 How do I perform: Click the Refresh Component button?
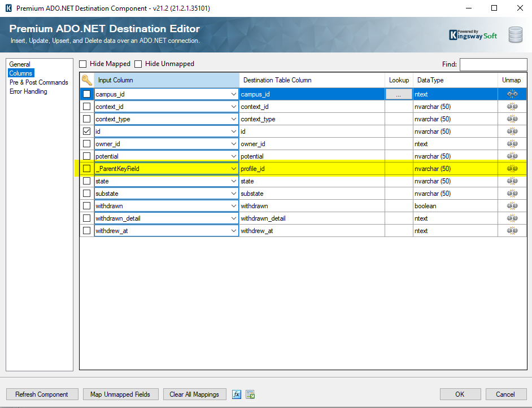tap(42, 394)
